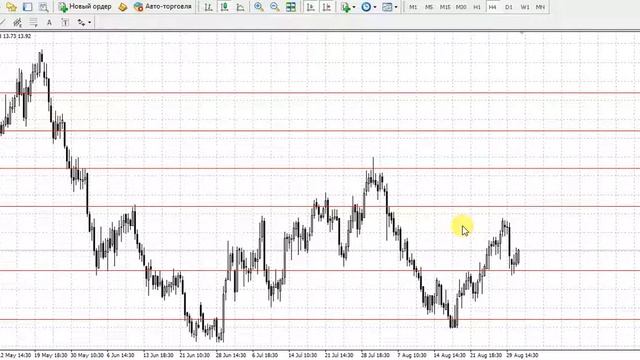640x360 pixels.
Task: Open MetaEditor yellow book icon
Action: 122,7
